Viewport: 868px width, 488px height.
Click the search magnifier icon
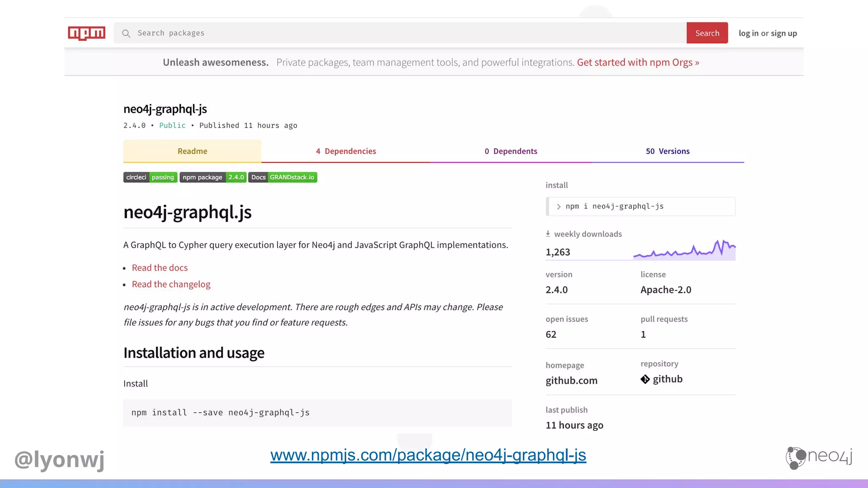126,33
